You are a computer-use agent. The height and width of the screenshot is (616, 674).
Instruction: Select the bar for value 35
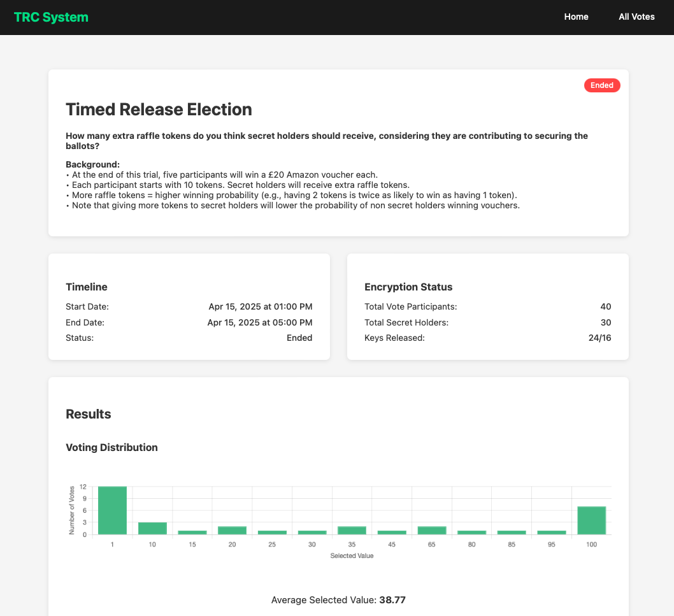352,530
